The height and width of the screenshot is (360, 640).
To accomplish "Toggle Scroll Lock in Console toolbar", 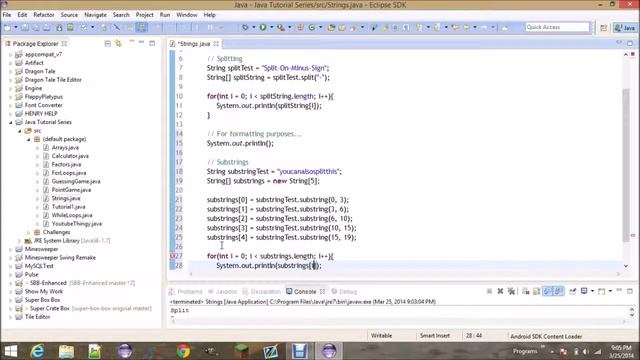I will pyautogui.click(x=536, y=291).
